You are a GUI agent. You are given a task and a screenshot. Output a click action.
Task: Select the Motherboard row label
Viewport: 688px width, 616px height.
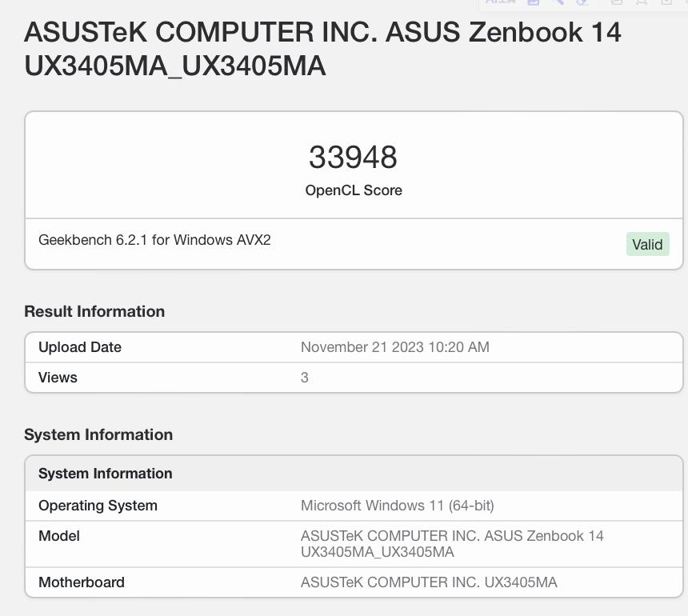click(x=82, y=582)
